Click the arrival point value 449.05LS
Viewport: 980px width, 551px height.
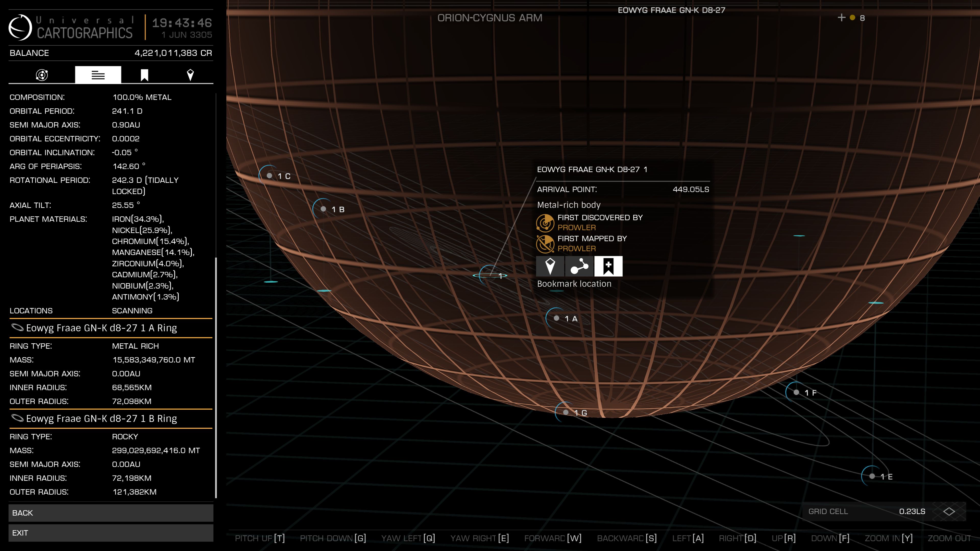(691, 189)
